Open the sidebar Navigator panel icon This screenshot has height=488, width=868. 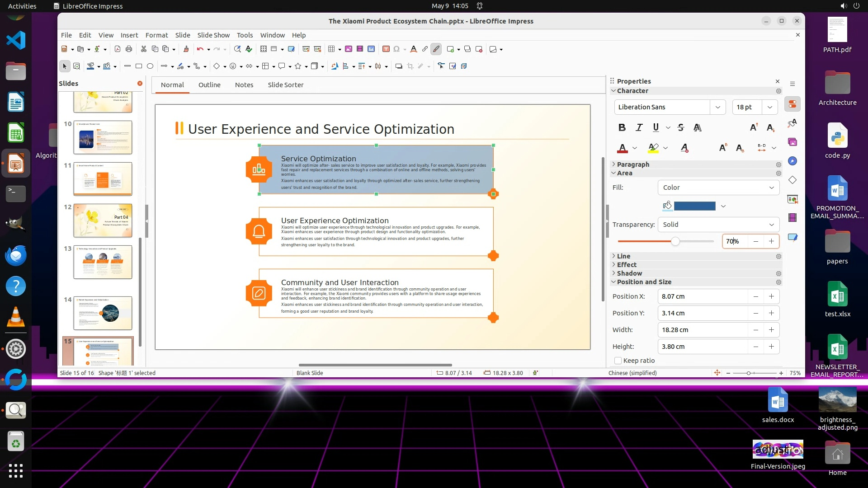pos(793,161)
